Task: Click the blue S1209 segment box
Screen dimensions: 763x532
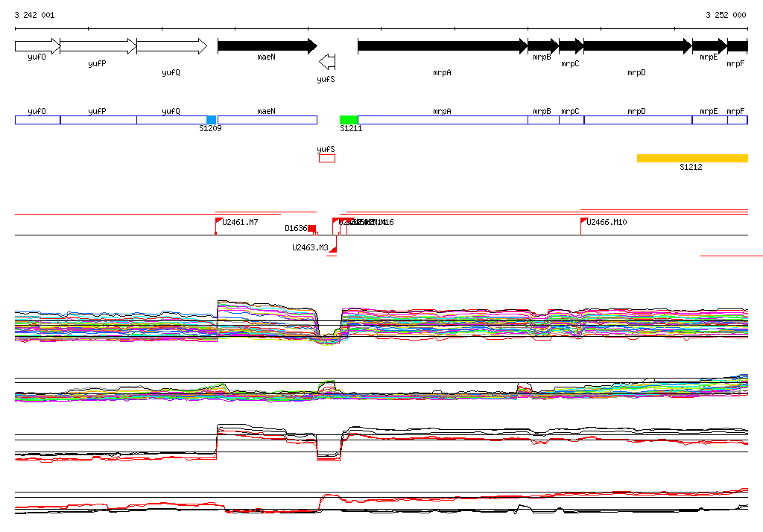Action: (211, 120)
